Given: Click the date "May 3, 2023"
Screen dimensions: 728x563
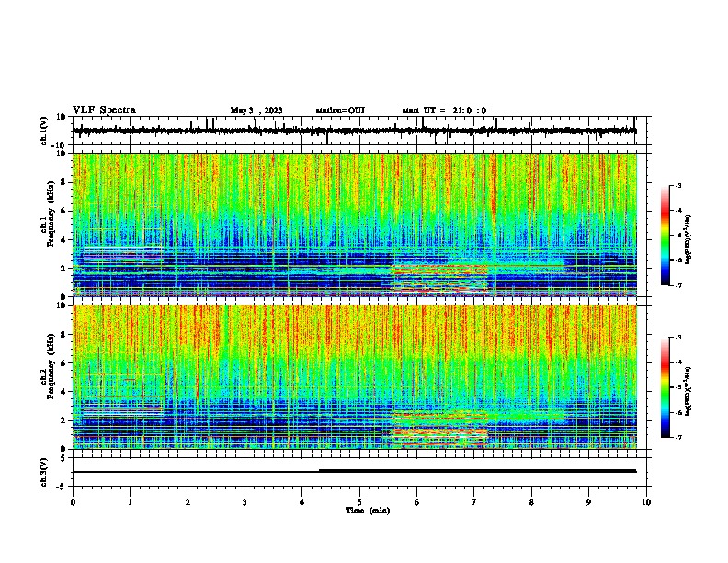Looking at the screenshot, I should 256,110.
